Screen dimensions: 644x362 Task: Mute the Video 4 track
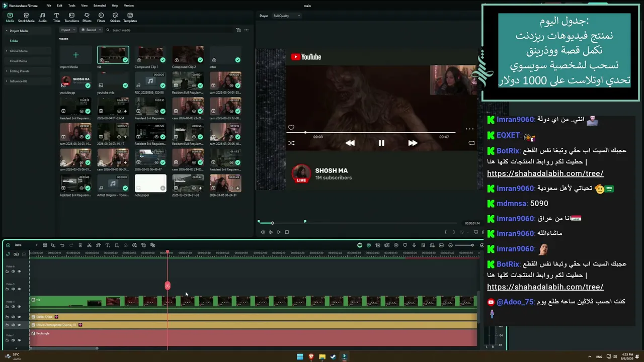tap(13, 307)
